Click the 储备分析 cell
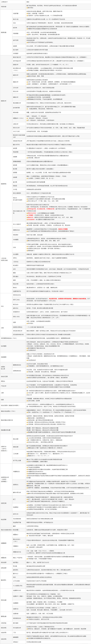 click(19, 97)
